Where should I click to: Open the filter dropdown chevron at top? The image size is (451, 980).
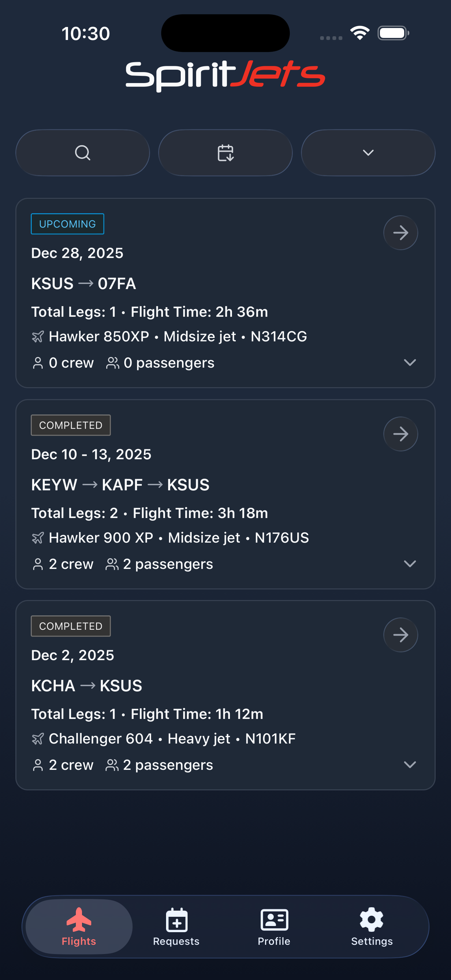(368, 153)
